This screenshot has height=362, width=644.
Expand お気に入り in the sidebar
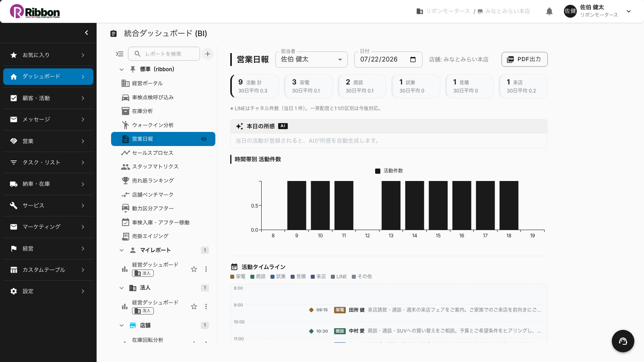pos(48,55)
